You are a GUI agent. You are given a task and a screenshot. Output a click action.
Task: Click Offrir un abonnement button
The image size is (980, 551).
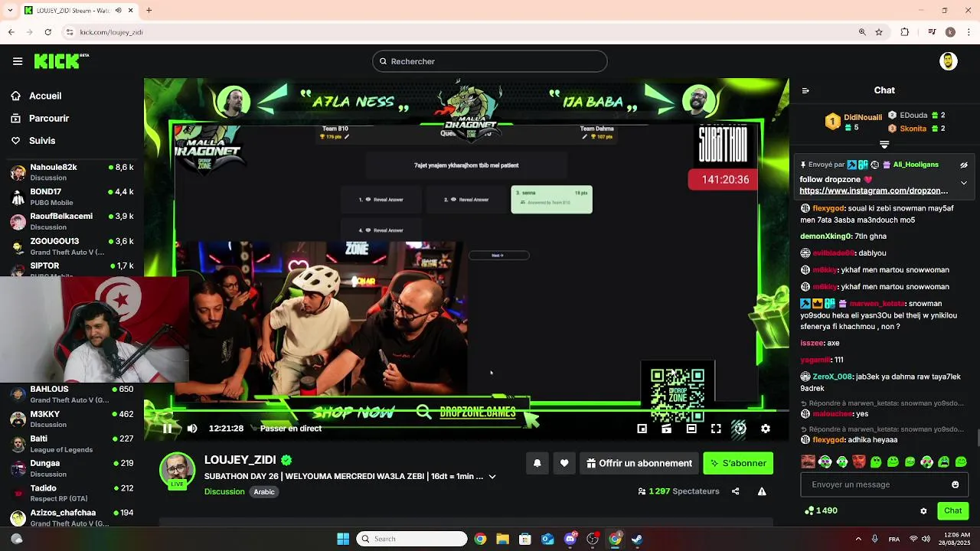tap(639, 463)
